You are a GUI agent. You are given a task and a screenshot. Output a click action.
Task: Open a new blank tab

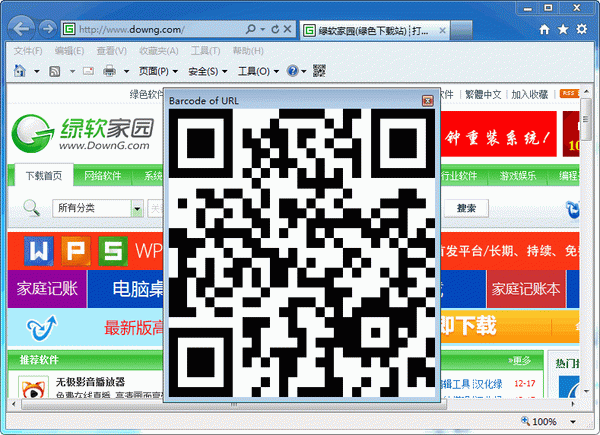pos(461,30)
